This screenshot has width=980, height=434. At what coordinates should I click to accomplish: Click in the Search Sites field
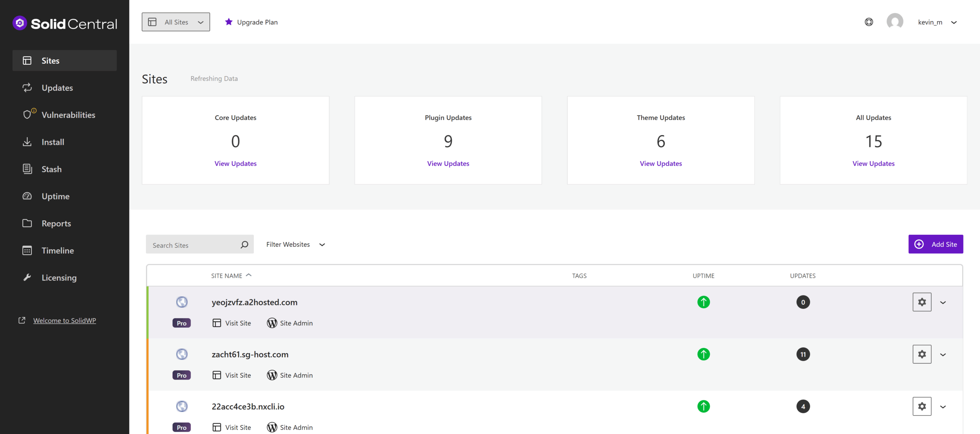click(x=191, y=244)
